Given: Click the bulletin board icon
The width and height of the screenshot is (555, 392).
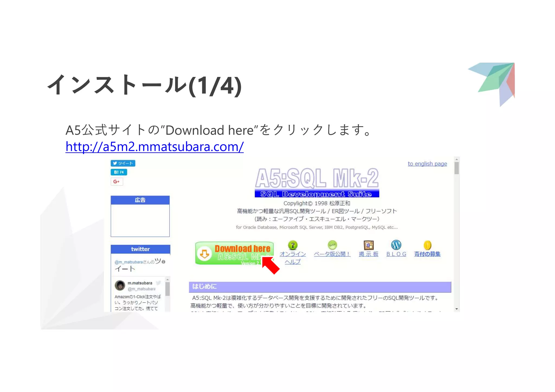Looking at the screenshot, I should tap(369, 245).
